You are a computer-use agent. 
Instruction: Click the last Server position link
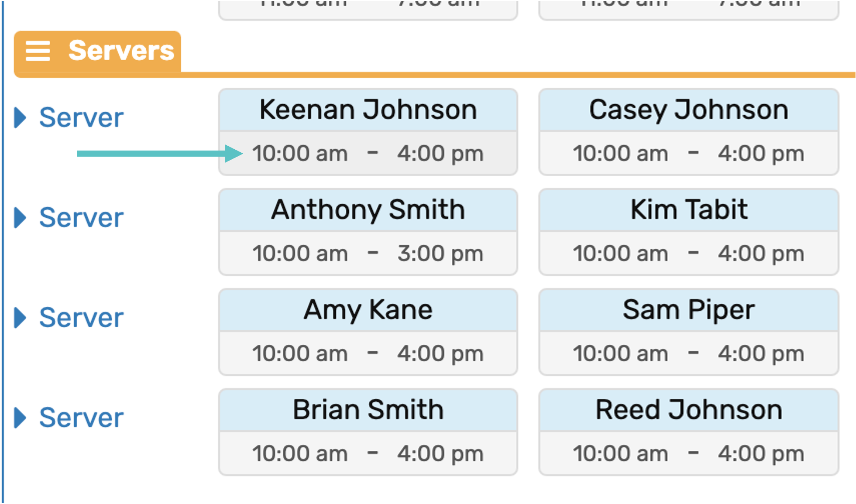point(81,418)
